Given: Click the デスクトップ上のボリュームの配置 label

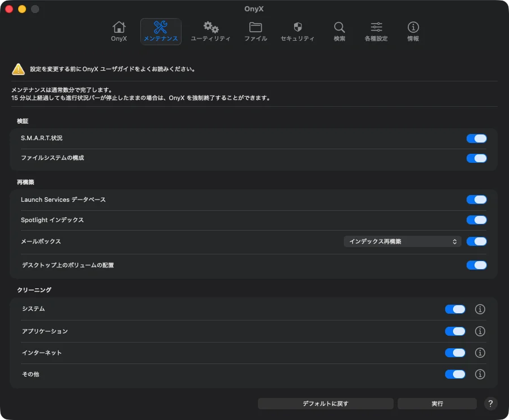Looking at the screenshot, I should coord(68,265).
